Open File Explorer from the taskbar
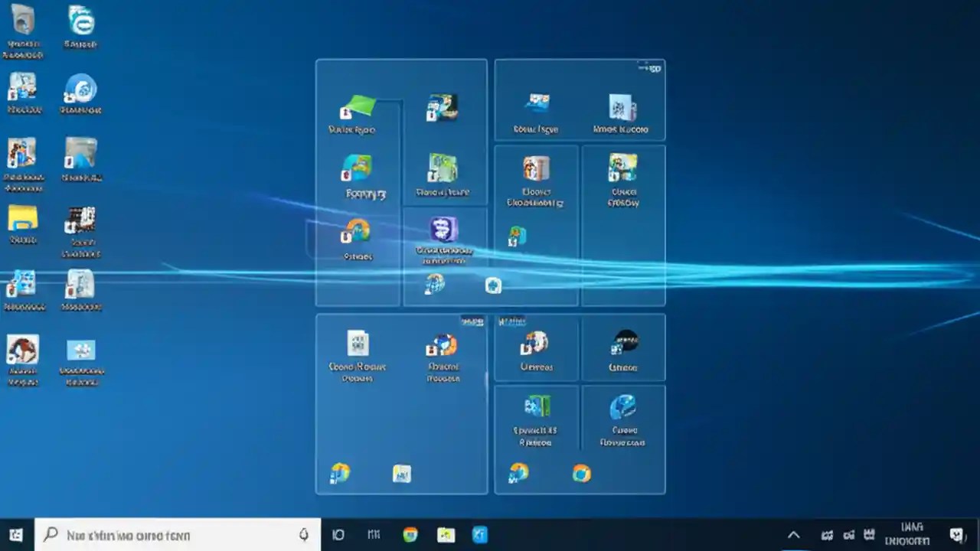980x551 pixels. 446,534
